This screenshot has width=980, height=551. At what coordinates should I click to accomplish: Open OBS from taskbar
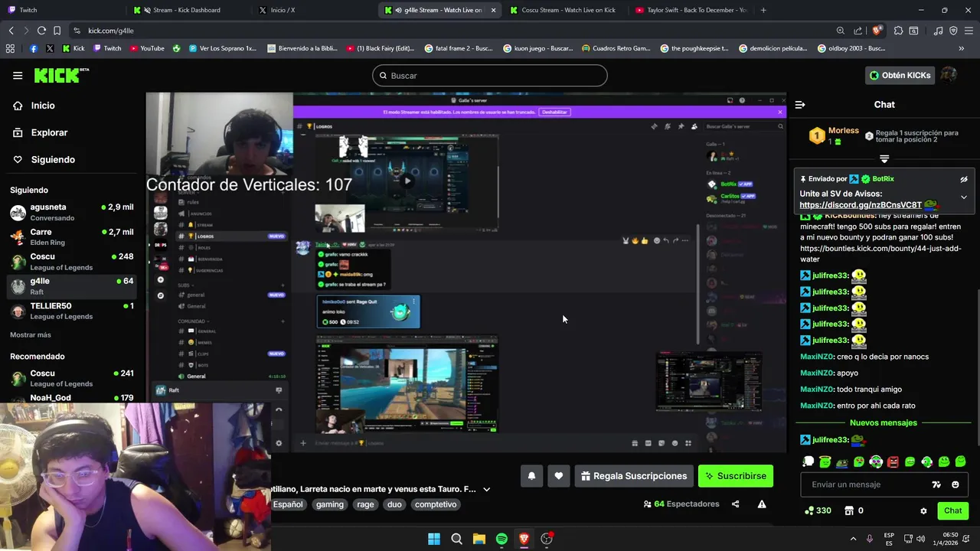click(547, 539)
